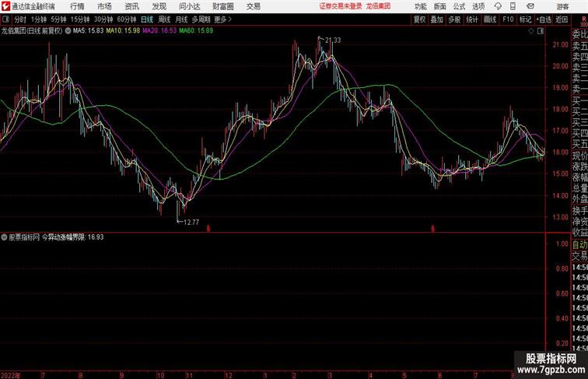
Task: Open the 发现 menu
Action: point(159,6)
